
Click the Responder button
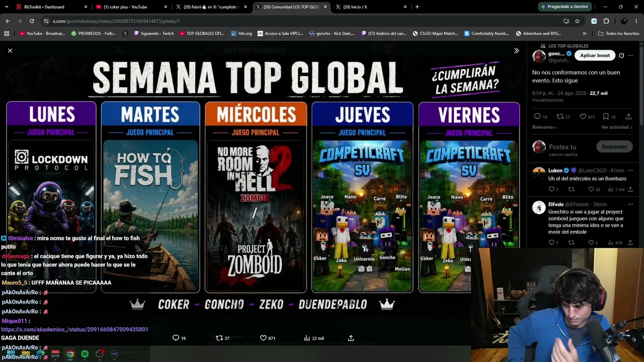click(614, 147)
